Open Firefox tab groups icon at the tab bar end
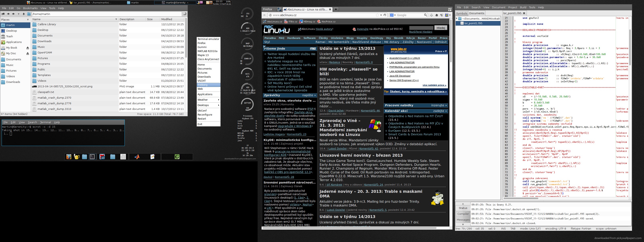Screen dimensions: 644x242 450,9
